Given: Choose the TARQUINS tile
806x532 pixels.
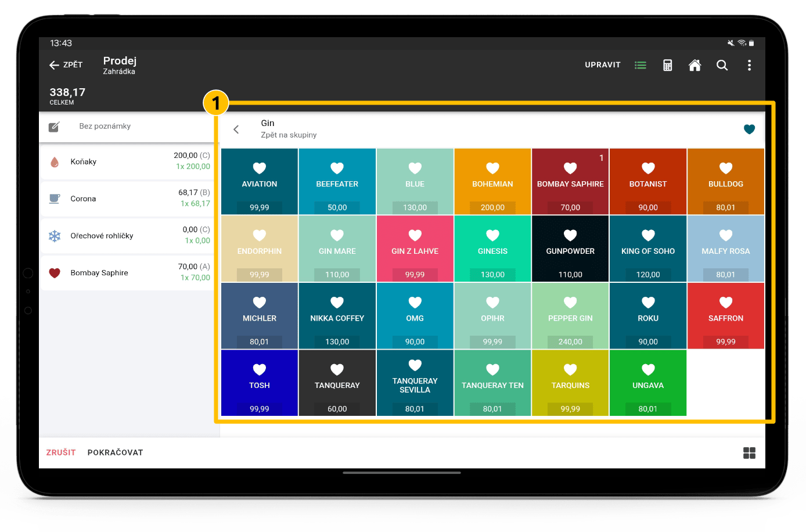Looking at the screenshot, I should point(570,383).
